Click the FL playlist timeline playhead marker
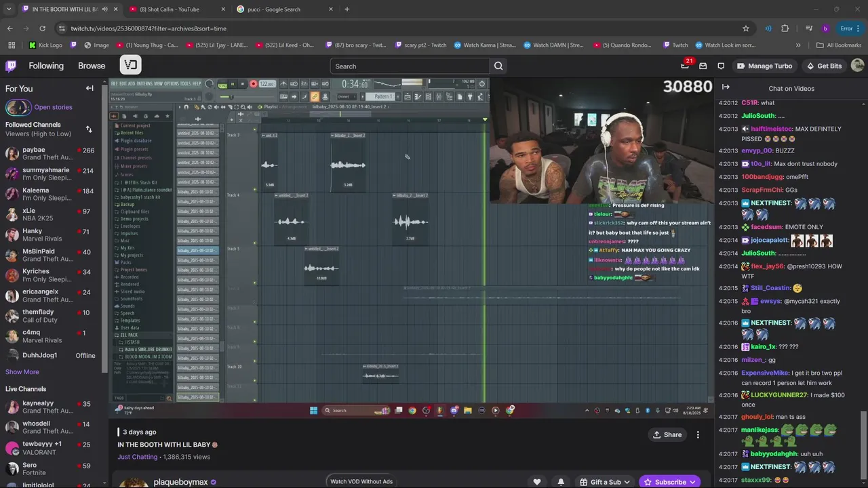This screenshot has width=868, height=488. pos(485,120)
